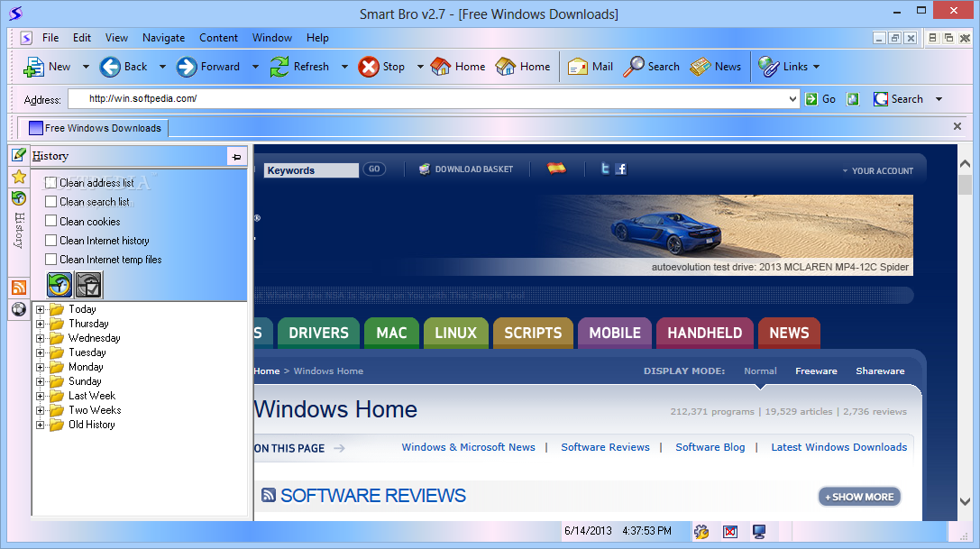Click the small icon right of Go
The width and height of the screenshot is (980, 549).
coord(853,99)
